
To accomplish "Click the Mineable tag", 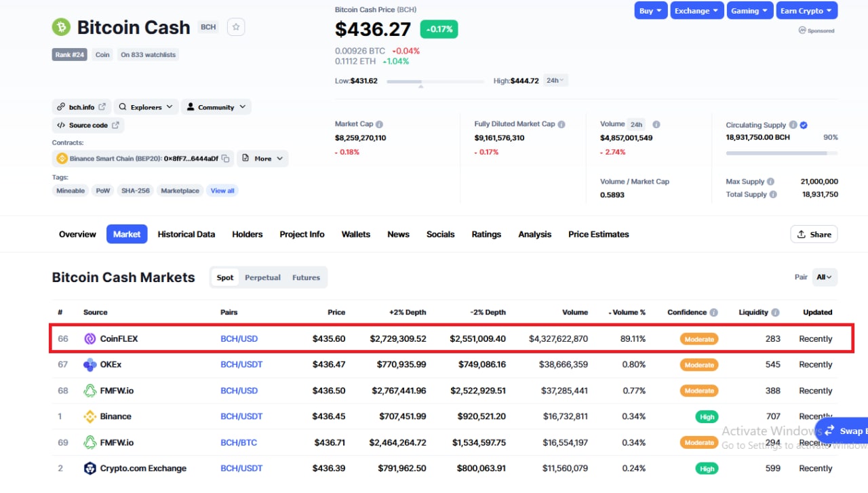I will click(71, 191).
